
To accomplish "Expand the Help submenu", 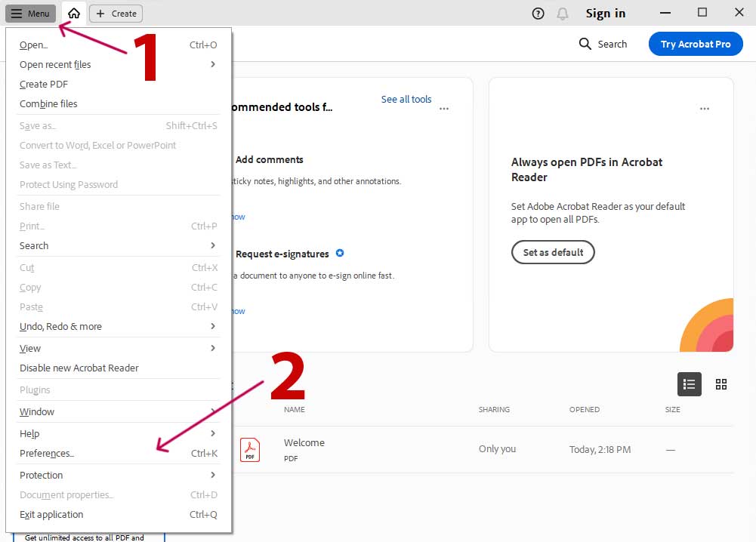I will [x=118, y=433].
